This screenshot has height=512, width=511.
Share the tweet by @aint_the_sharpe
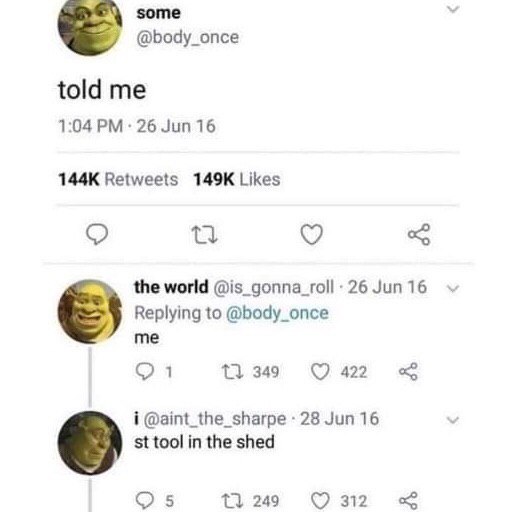click(x=408, y=501)
